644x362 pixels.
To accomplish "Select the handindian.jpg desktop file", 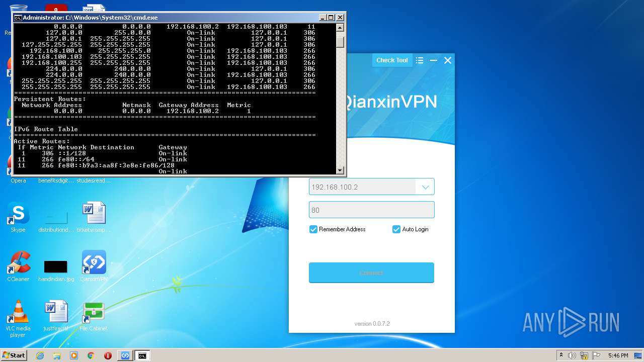I will click(x=56, y=271).
